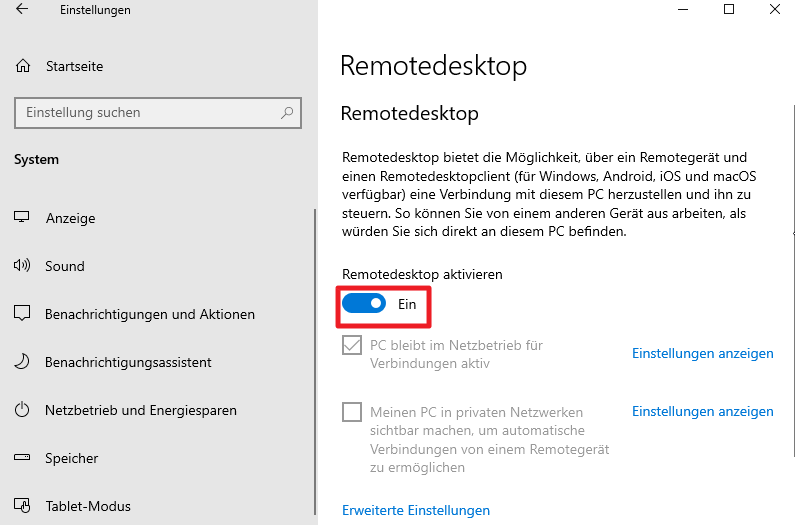Click the Sound speaker icon

(x=22, y=266)
